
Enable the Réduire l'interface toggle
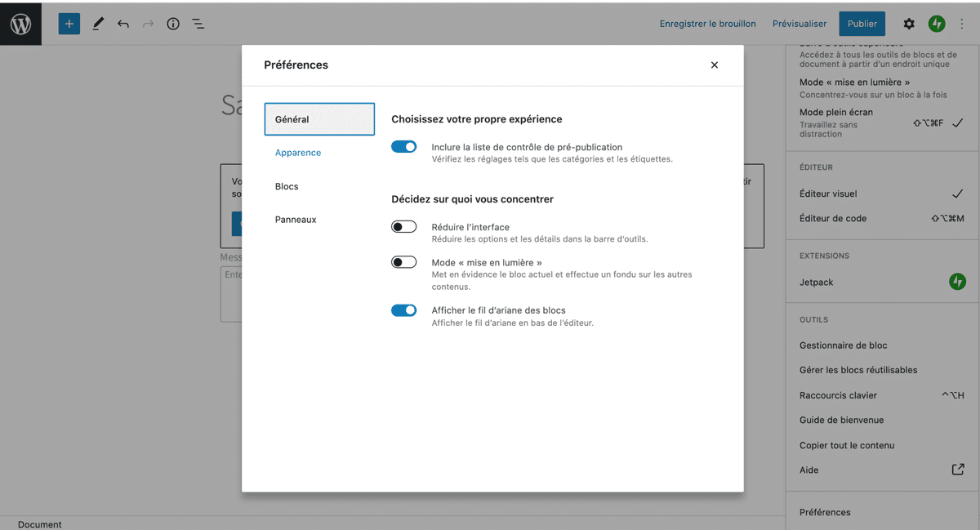click(x=403, y=227)
